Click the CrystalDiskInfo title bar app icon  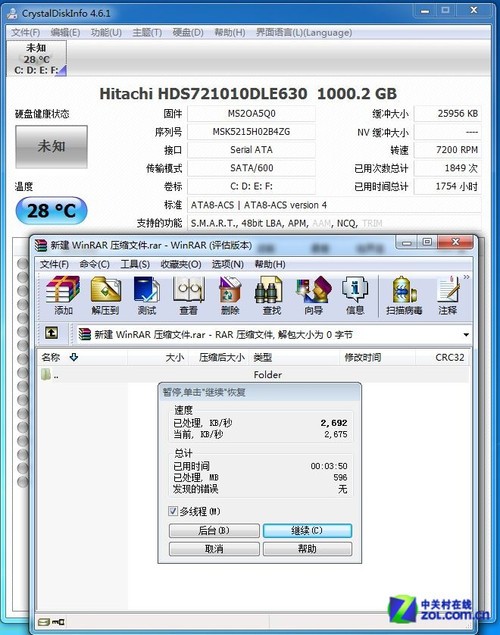pos(13,13)
